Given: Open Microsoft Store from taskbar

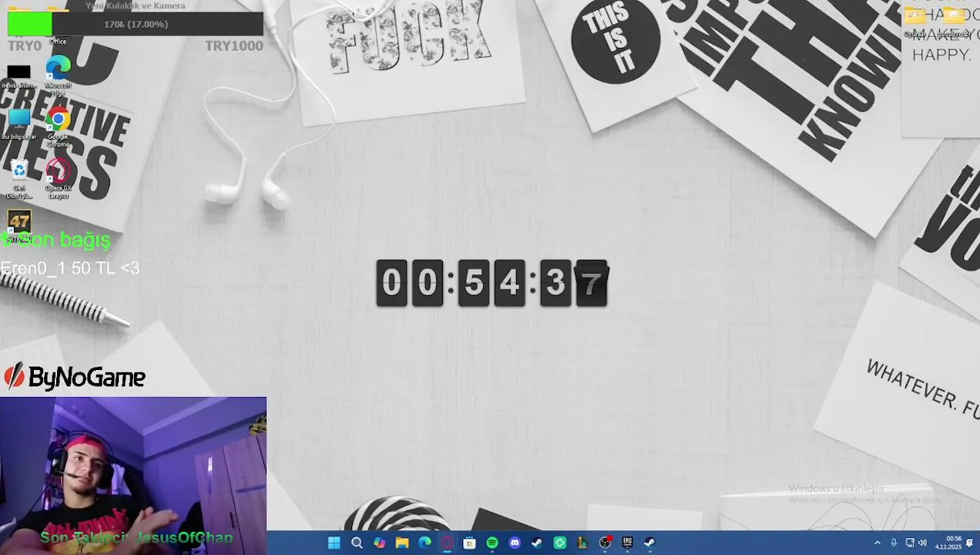Looking at the screenshot, I should [x=469, y=543].
